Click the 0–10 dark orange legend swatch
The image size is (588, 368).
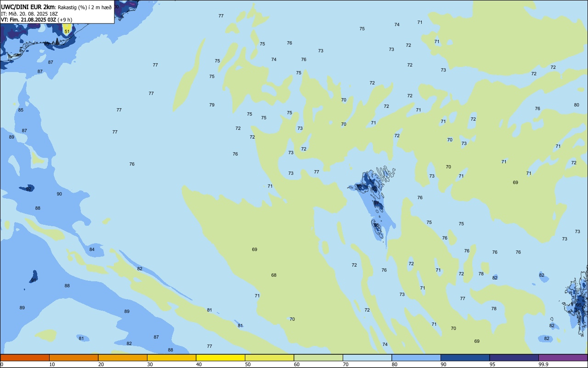click(x=25, y=357)
